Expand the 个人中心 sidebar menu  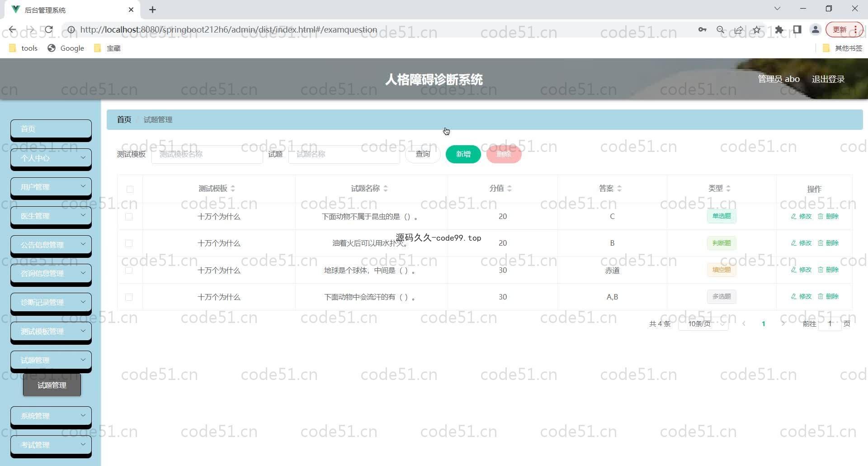tap(51, 158)
